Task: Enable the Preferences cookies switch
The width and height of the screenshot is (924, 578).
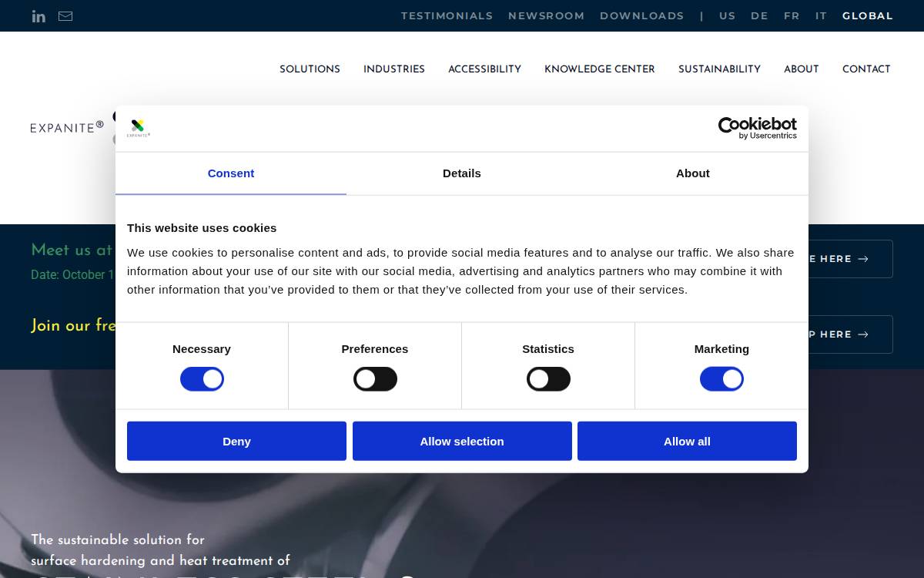Action: point(375,379)
